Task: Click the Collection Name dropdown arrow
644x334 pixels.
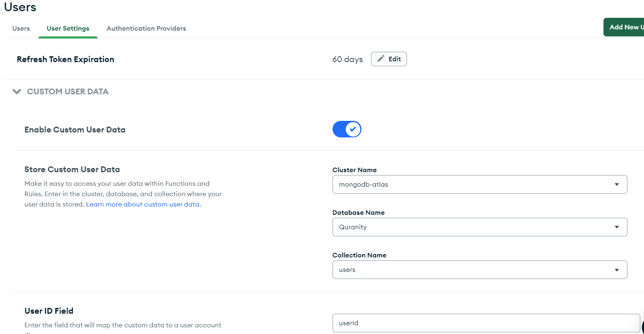Action: 616,270
